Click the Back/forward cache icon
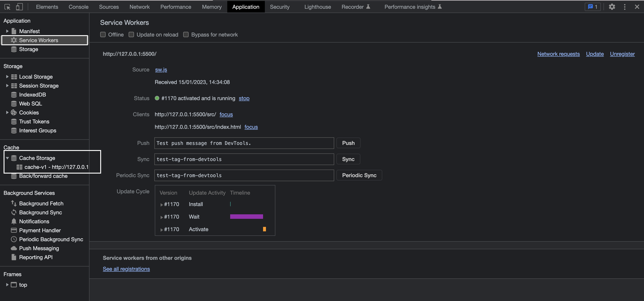644x301 pixels. 14,176
